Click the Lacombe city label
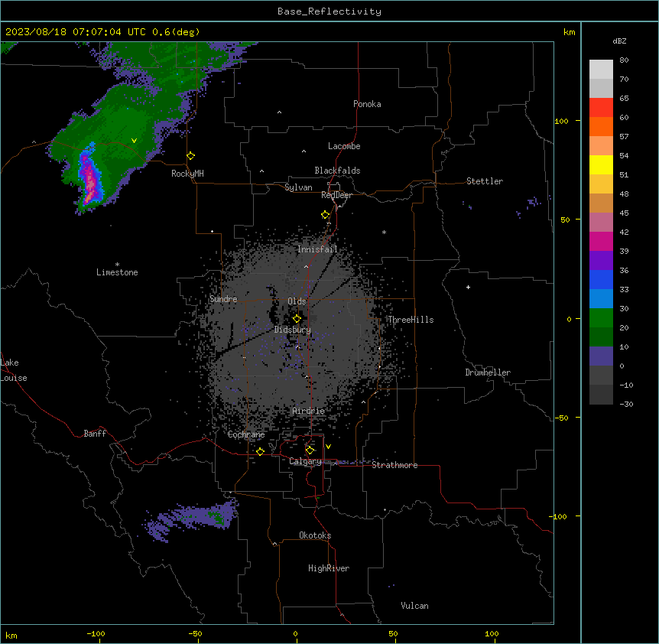This screenshot has height=644, width=659. click(344, 146)
